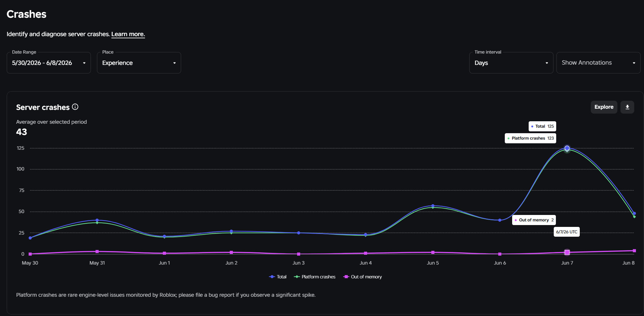This screenshot has width=644, height=316.
Task: Select the Jun 7 Total data point
Action: coord(567,148)
